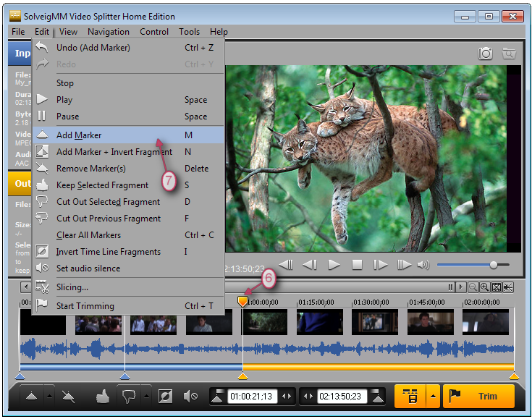The height and width of the screenshot is (419, 532).
Task: Click the Trim button
Action: 478,397
